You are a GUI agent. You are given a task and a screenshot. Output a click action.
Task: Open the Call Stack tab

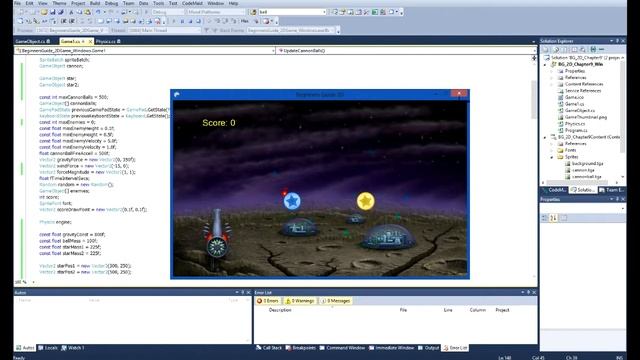coord(269,348)
